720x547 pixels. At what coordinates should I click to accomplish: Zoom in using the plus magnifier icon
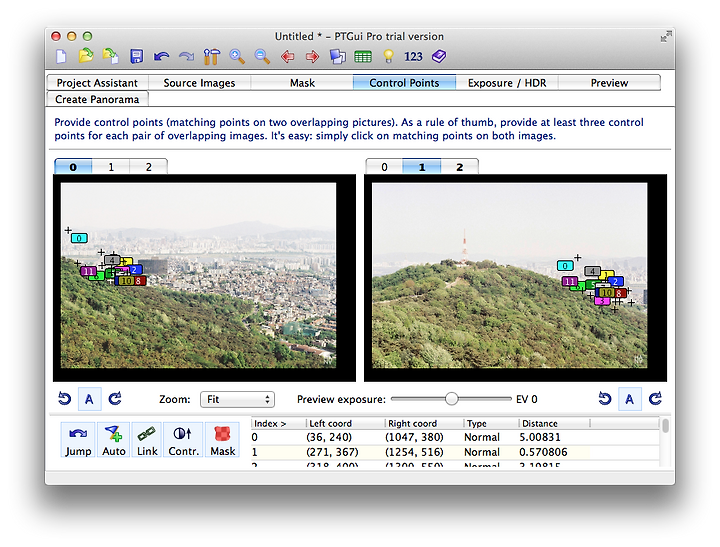(x=237, y=56)
